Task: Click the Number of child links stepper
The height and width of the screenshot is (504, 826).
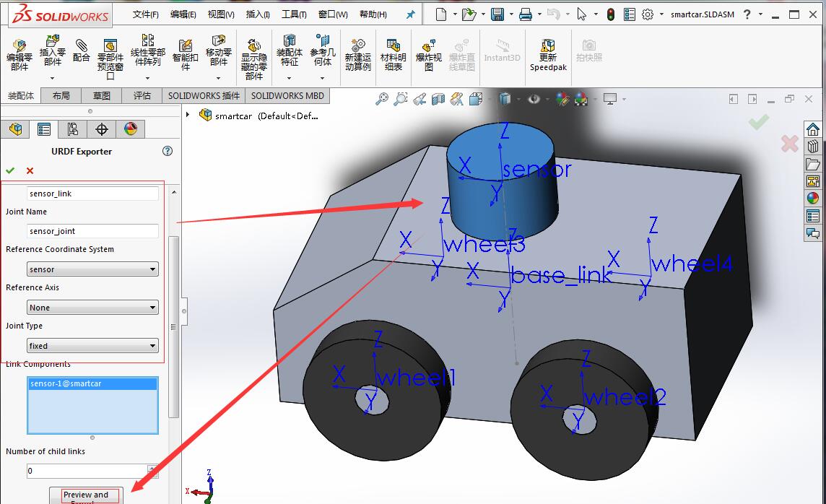Action: 153,470
